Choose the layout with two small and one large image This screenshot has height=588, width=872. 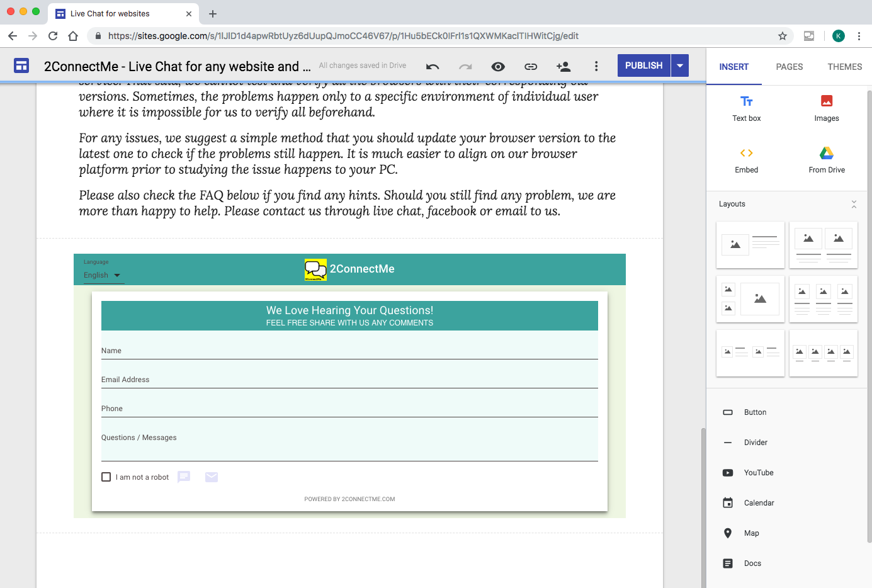[x=750, y=299]
